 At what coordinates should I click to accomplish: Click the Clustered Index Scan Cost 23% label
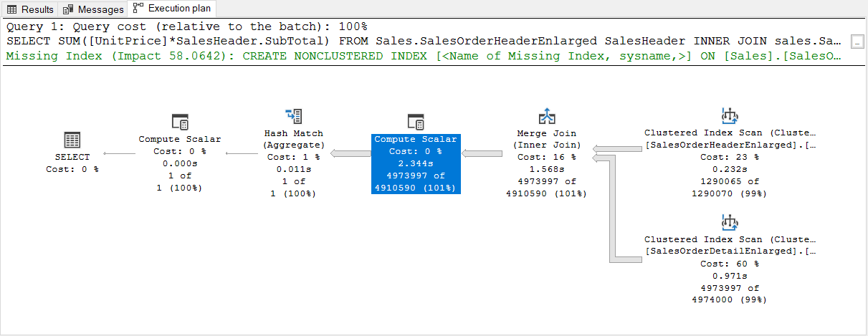coord(730,157)
